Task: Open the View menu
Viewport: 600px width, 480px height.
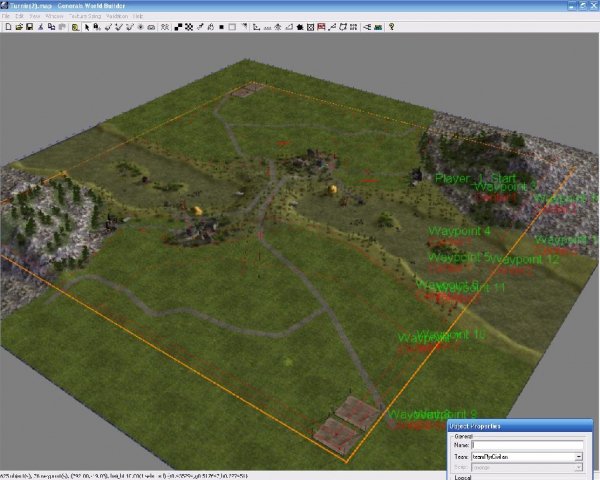Action: 35,17
